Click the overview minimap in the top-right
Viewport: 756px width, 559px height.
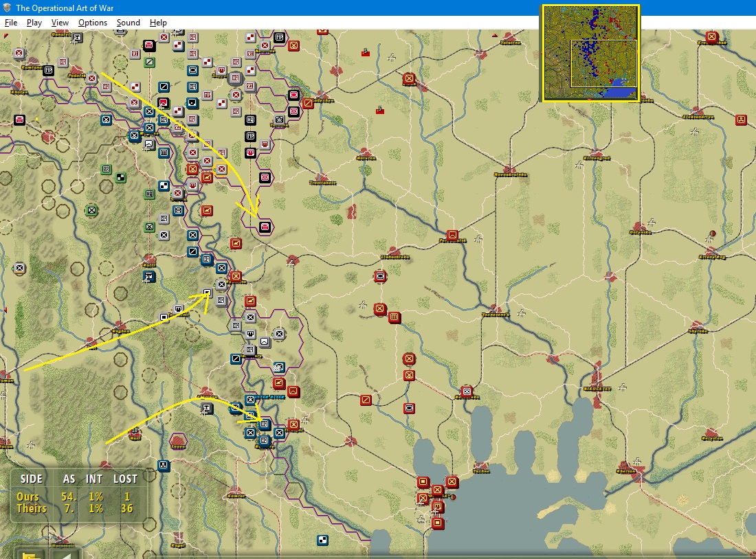(590, 53)
